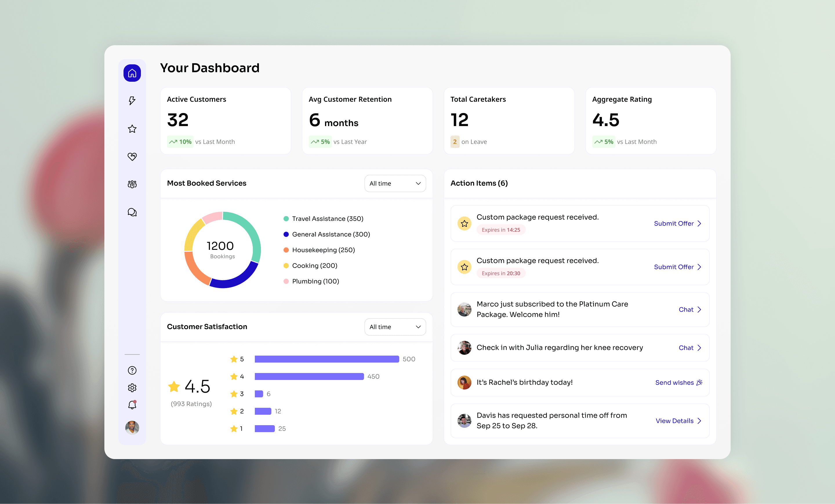Click the 5-star rating bar
Image resolution: width=835 pixels, height=504 pixels.
[x=327, y=359]
